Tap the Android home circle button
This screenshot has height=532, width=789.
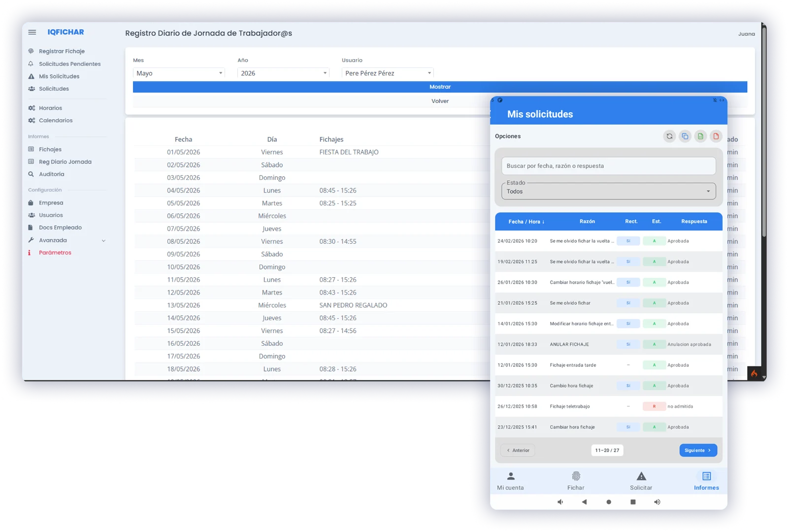(x=609, y=502)
